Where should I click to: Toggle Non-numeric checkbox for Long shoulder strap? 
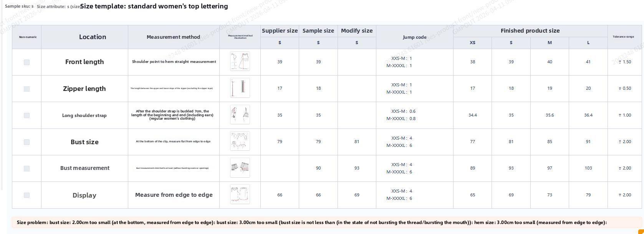[x=26, y=115]
